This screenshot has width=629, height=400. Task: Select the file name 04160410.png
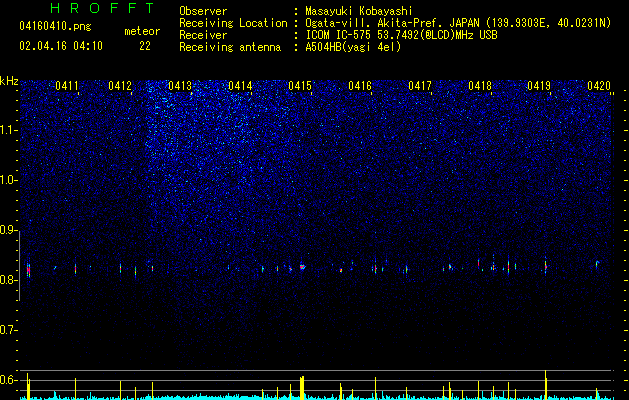coord(55,27)
